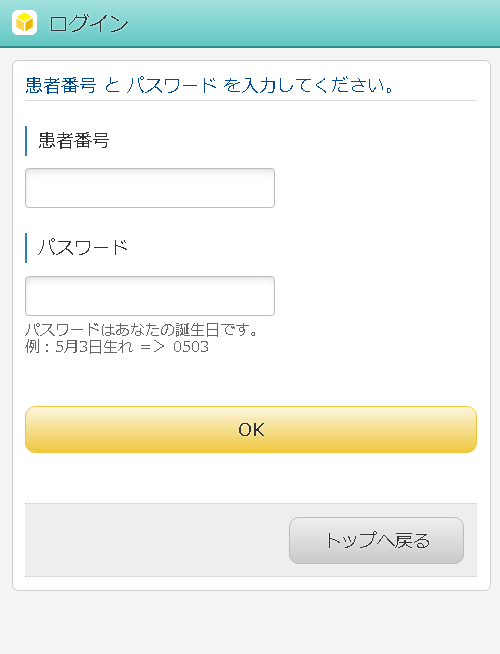500x654 pixels.
Task: Click the yellow cube app icon
Action: pos(25,23)
